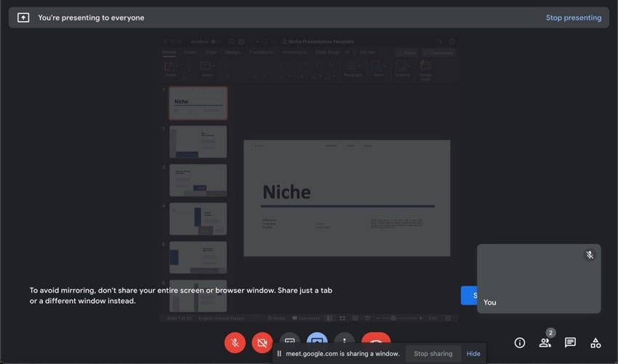
Task: Open the chat panel icon
Action: [570, 343]
